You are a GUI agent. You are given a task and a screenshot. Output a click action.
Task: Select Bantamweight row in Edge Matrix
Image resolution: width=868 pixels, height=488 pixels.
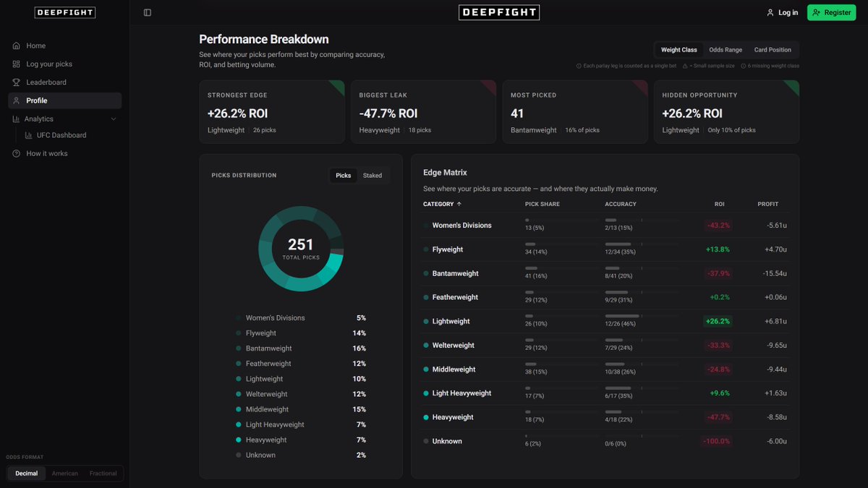(x=605, y=273)
